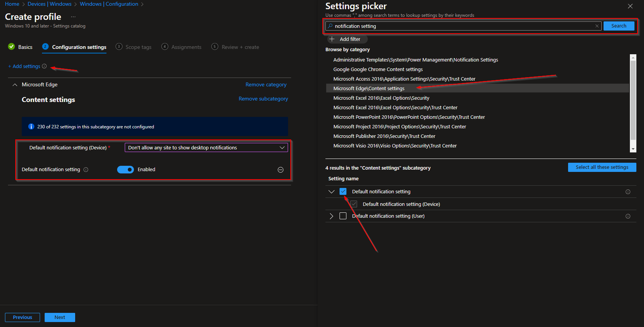Open the Windows | Configuration breadcrumb
644x327 pixels.
[x=109, y=4]
